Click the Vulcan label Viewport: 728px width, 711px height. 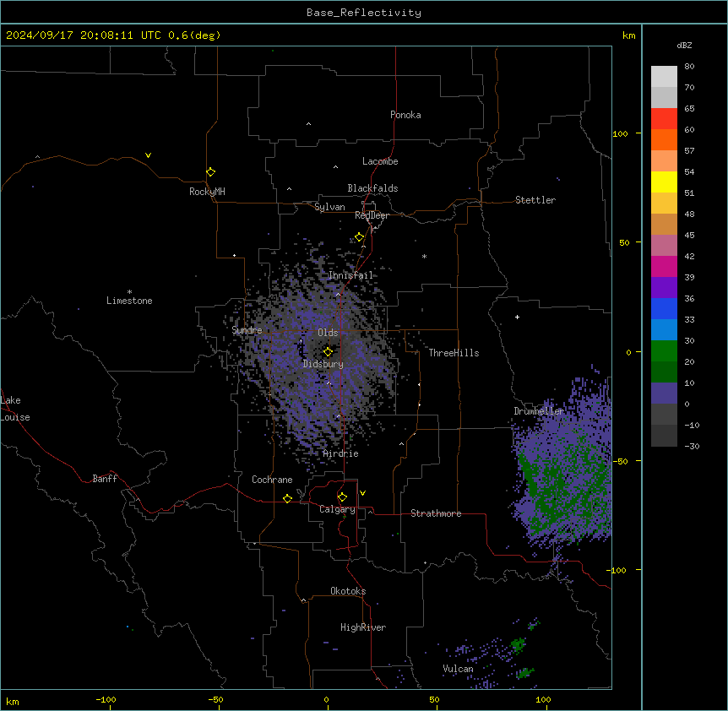[458, 669]
